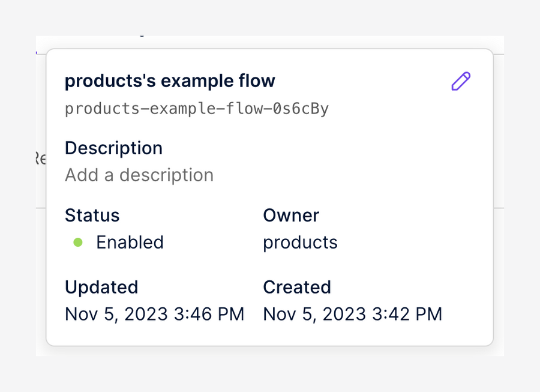Click Add a description placeholder
The height and width of the screenshot is (392, 540).
(139, 175)
